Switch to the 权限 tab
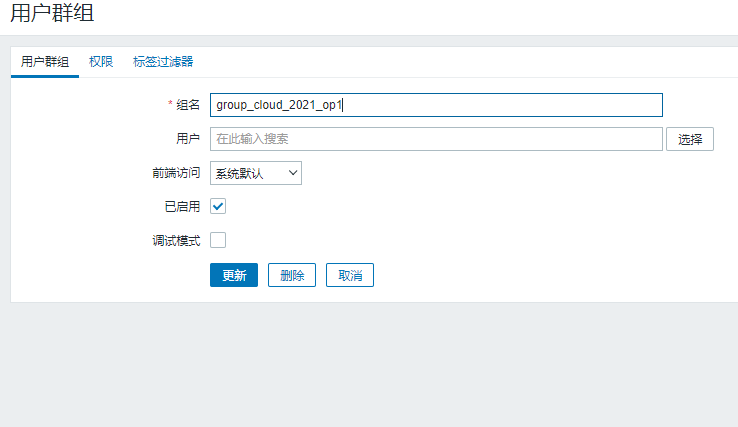Screen dimensions: 738x427 pos(101,62)
